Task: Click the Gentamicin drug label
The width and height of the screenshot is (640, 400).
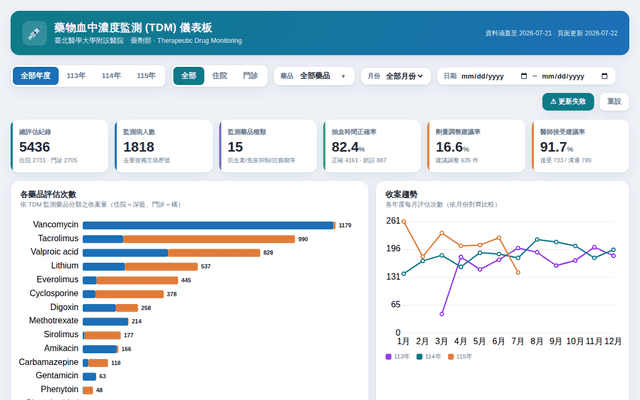Action: pos(57,376)
